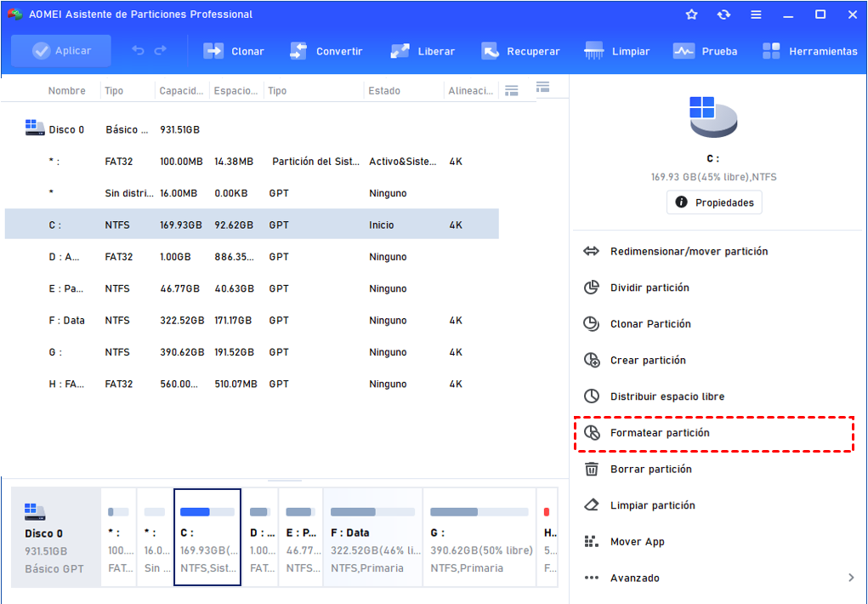Click the star favorite icon
Image resolution: width=868 pixels, height=604 pixels.
point(691,14)
